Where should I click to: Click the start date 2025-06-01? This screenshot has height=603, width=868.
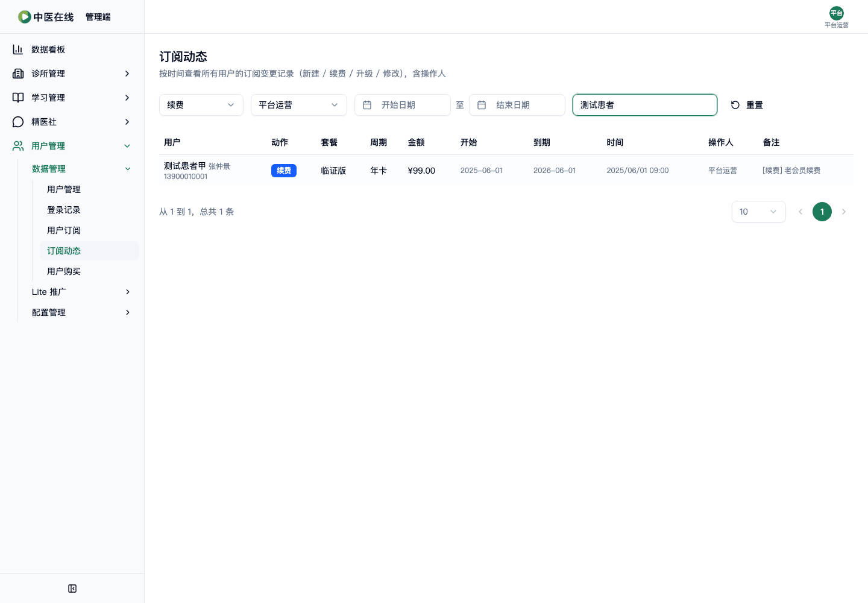tap(482, 171)
